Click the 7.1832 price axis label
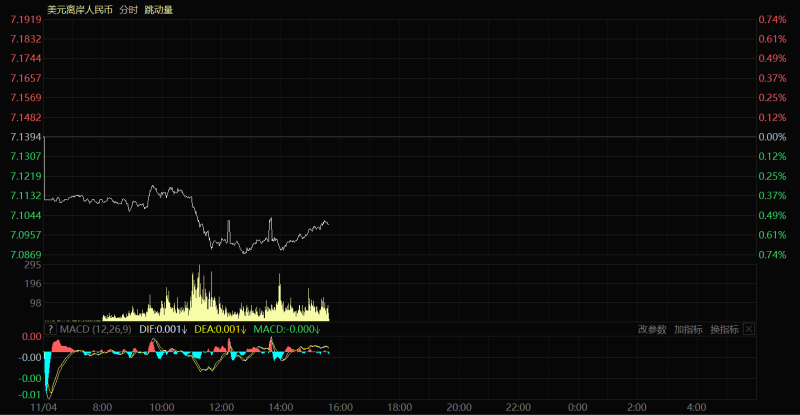 tap(26, 39)
